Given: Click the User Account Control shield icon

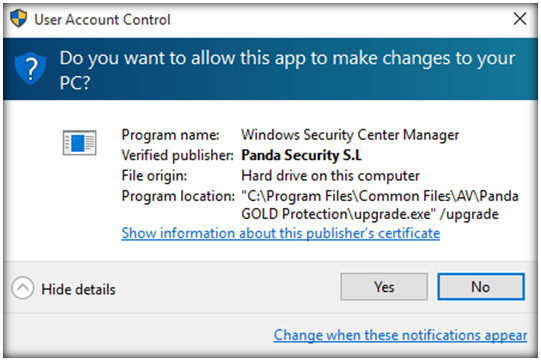Looking at the screenshot, I should 18,18.
